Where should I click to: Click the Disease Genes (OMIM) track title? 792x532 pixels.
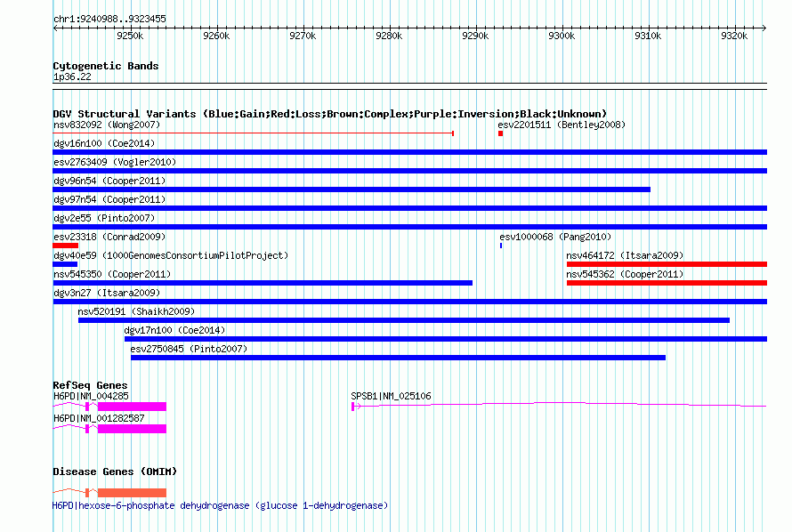[115, 472]
